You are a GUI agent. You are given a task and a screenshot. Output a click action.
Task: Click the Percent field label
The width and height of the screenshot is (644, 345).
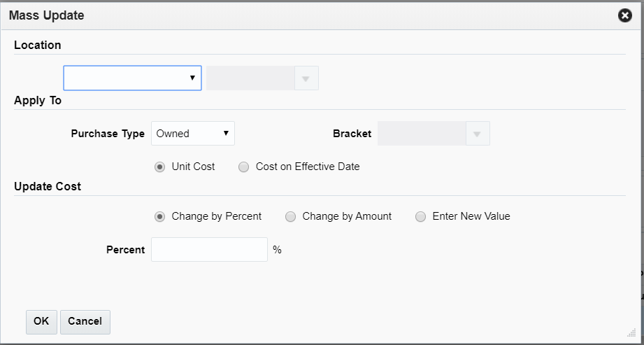(125, 250)
